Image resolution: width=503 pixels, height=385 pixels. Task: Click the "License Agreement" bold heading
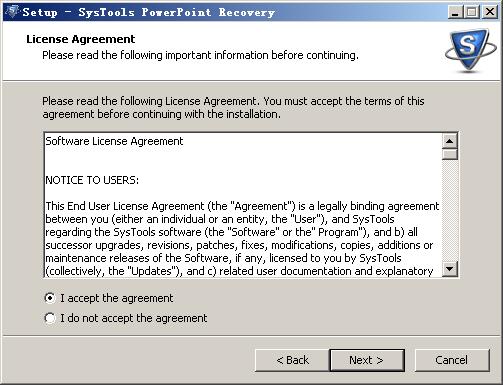81,39
